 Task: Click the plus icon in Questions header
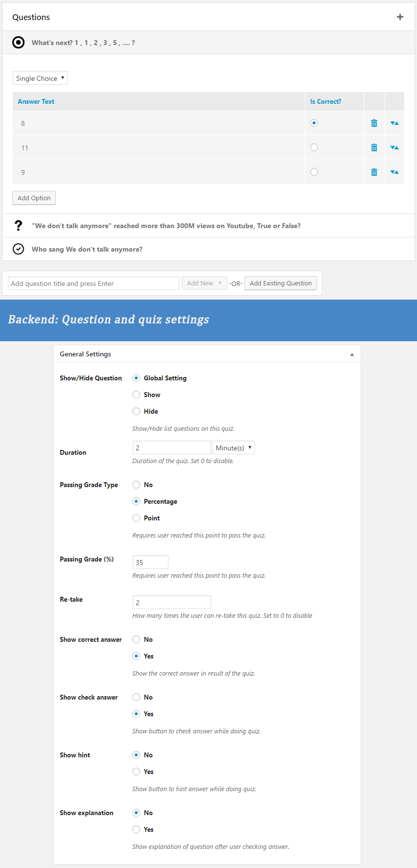pos(400,17)
